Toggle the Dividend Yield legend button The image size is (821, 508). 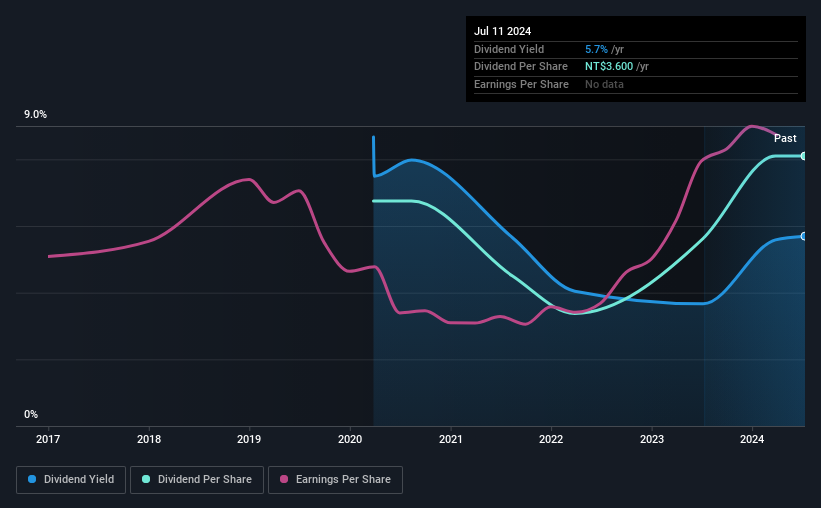pos(71,479)
